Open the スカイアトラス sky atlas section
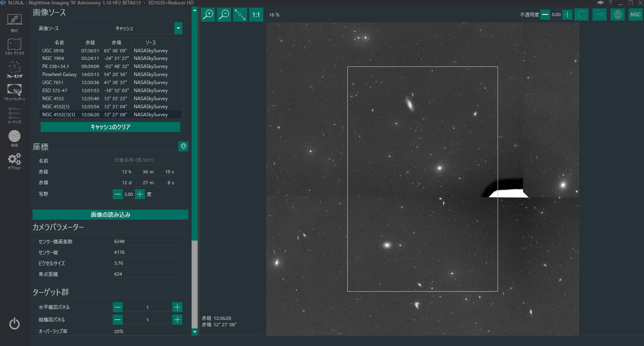 coord(14,46)
